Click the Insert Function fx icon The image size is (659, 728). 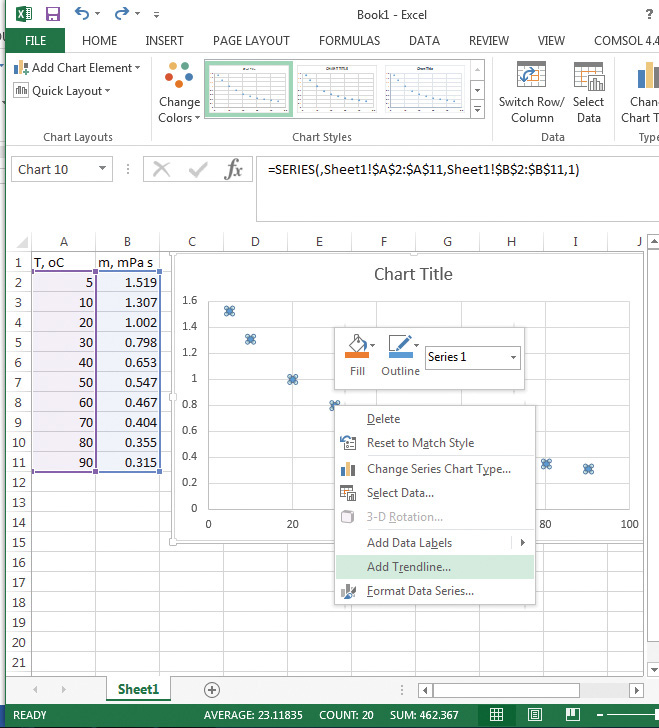tap(234, 169)
